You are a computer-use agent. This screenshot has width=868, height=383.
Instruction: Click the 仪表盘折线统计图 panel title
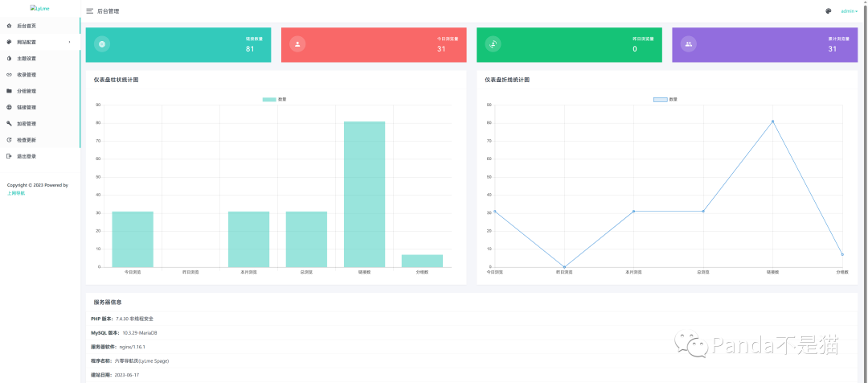coord(507,80)
